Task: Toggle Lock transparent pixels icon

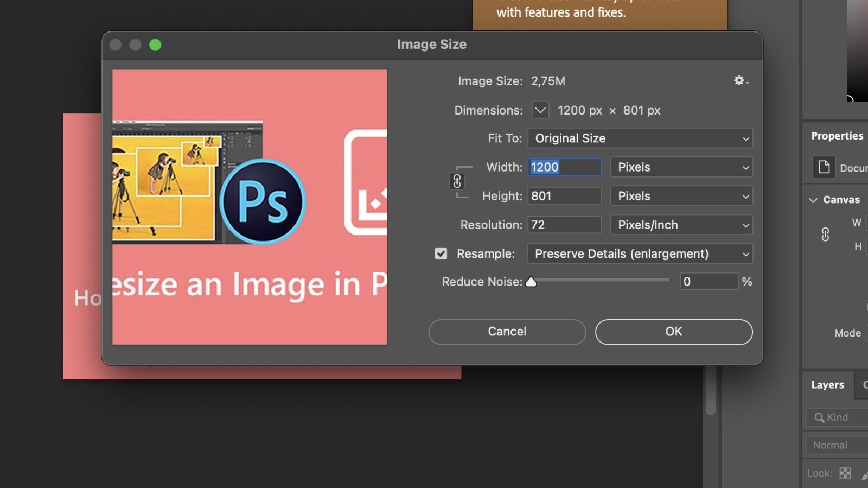Action: [845, 473]
